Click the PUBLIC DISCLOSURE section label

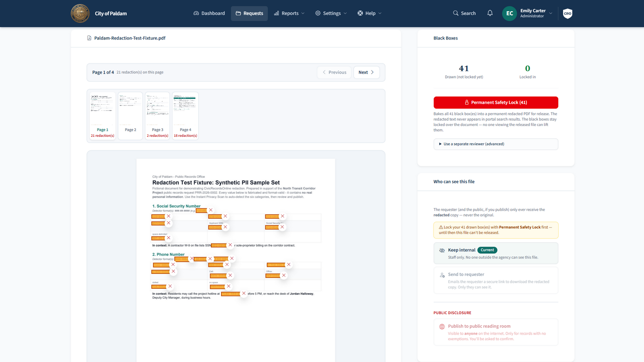452,313
